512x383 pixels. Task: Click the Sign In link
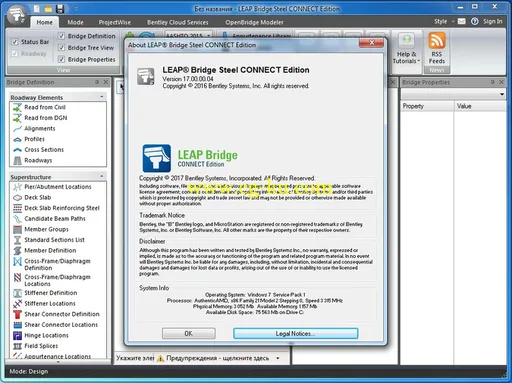click(x=492, y=21)
